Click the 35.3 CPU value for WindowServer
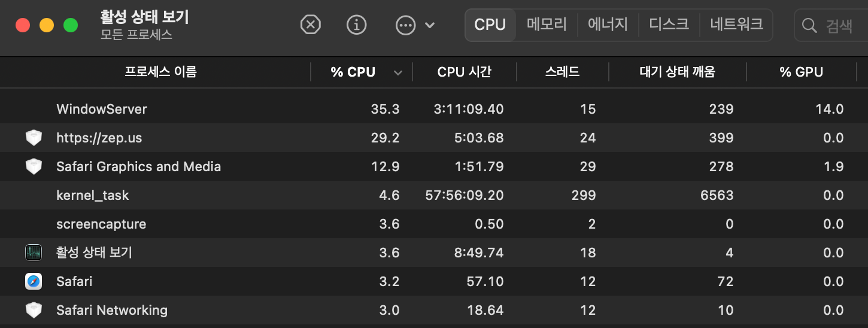This screenshot has width=868, height=328. [x=385, y=109]
